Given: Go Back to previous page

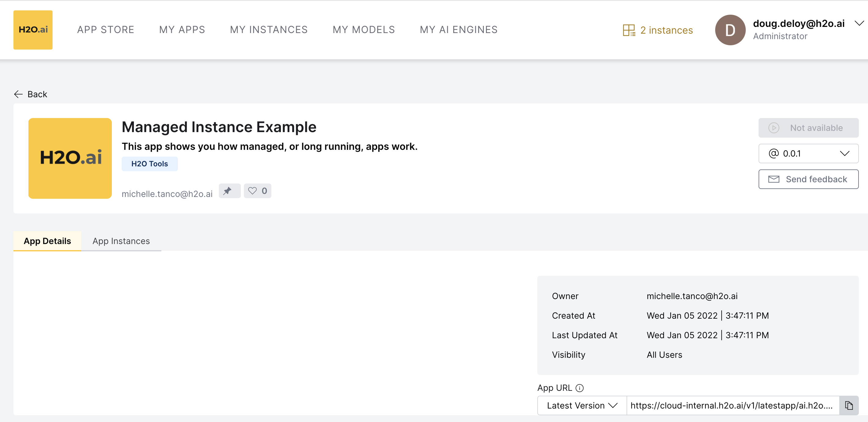Looking at the screenshot, I should [37, 94].
